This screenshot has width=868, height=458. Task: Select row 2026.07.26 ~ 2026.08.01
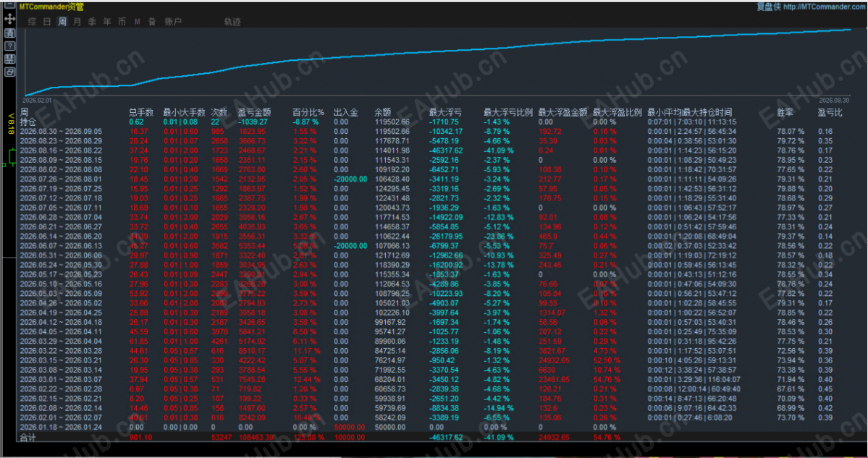point(61,179)
